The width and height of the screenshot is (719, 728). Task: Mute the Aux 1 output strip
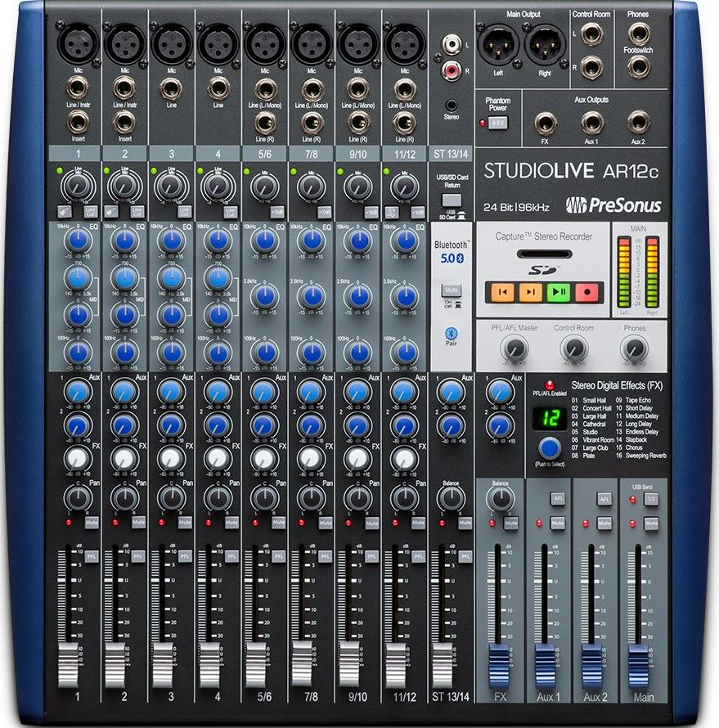coord(558,523)
